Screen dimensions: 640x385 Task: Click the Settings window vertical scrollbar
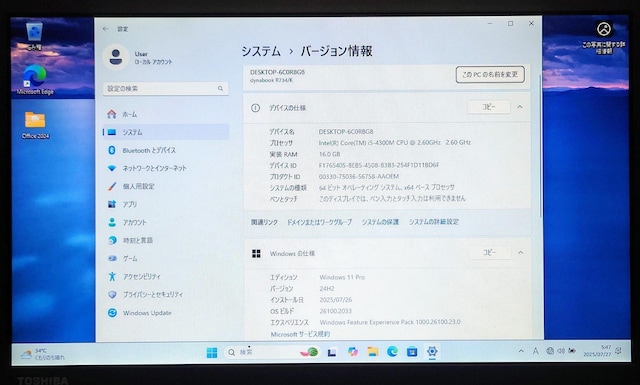(541, 146)
